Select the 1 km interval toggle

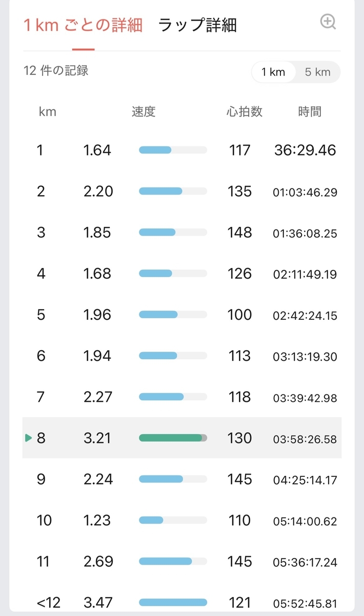point(273,72)
